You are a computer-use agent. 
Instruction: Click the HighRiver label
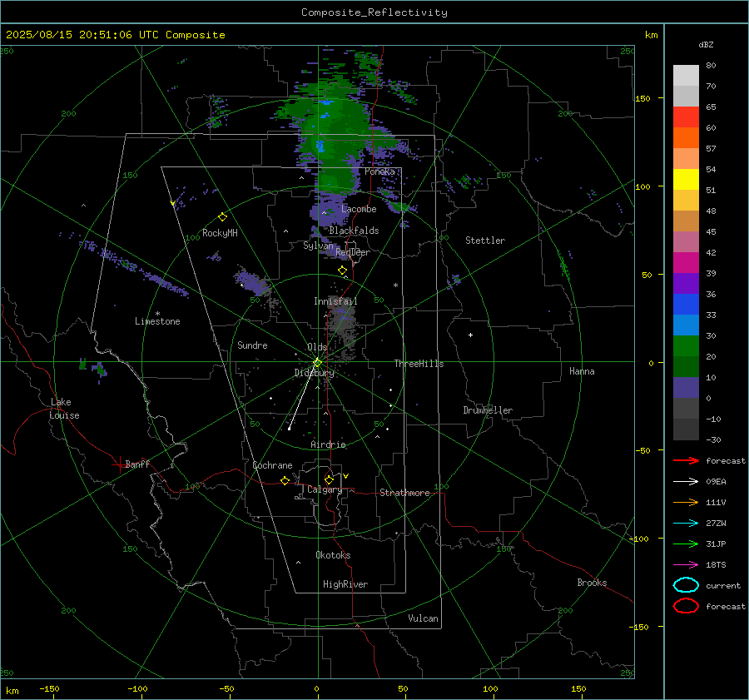click(x=345, y=584)
